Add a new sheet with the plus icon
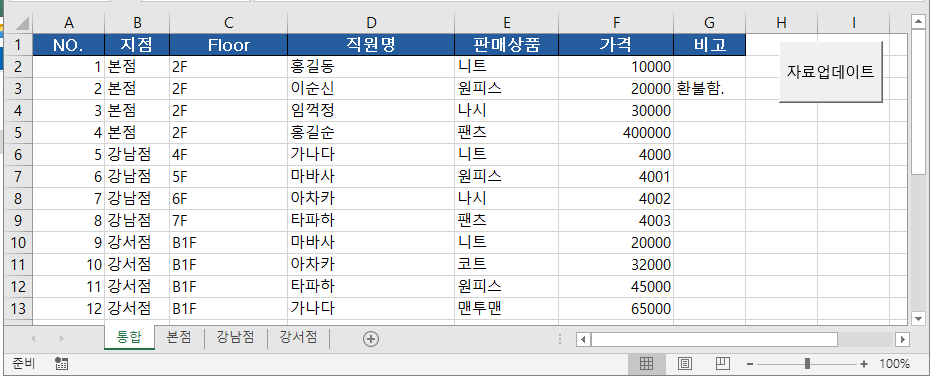This screenshot has height=376, width=930. tap(371, 339)
